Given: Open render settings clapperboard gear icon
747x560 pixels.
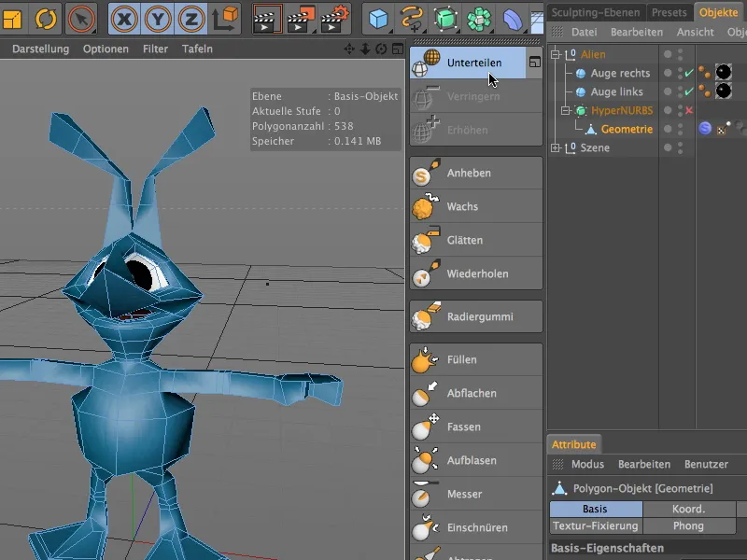Looking at the screenshot, I should [x=335, y=19].
